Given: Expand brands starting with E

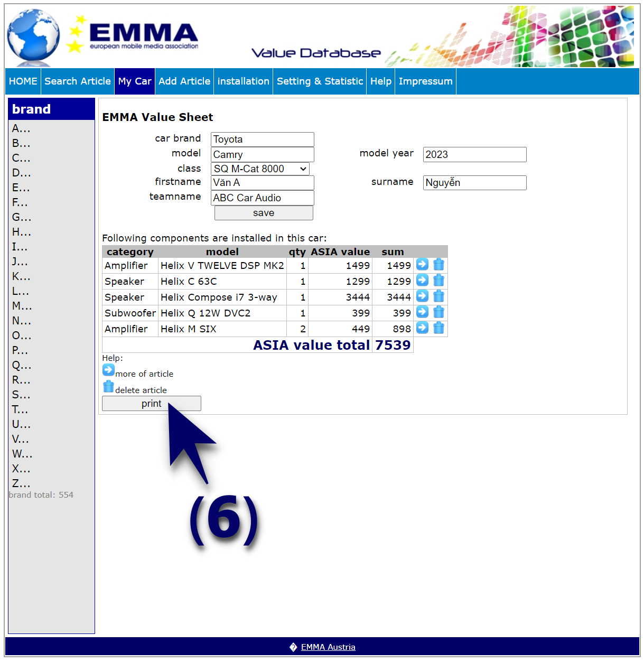Looking at the screenshot, I should pos(21,188).
